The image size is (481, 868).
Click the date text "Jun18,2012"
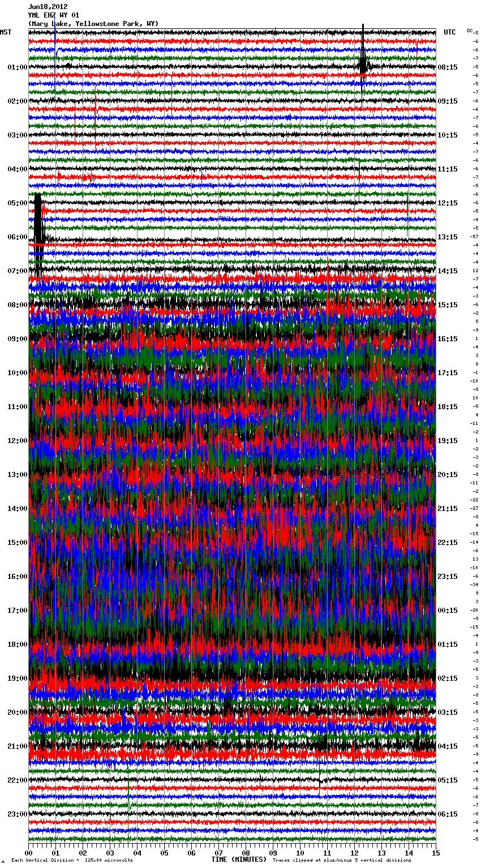click(48, 7)
